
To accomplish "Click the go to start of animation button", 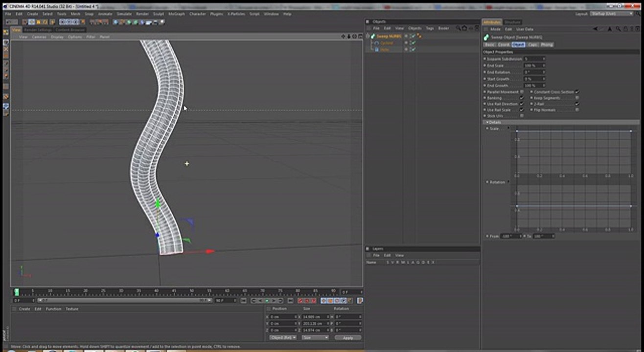I will (243, 301).
